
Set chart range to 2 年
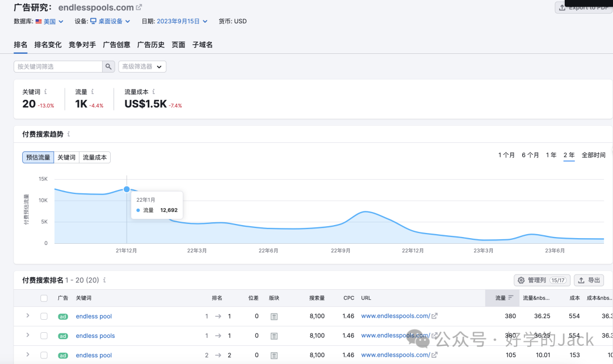569,155
